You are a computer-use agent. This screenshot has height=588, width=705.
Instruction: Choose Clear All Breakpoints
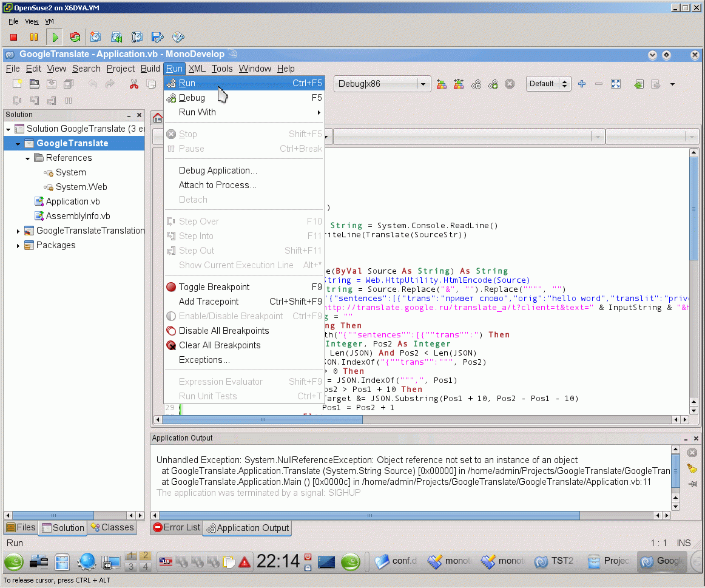244,345
